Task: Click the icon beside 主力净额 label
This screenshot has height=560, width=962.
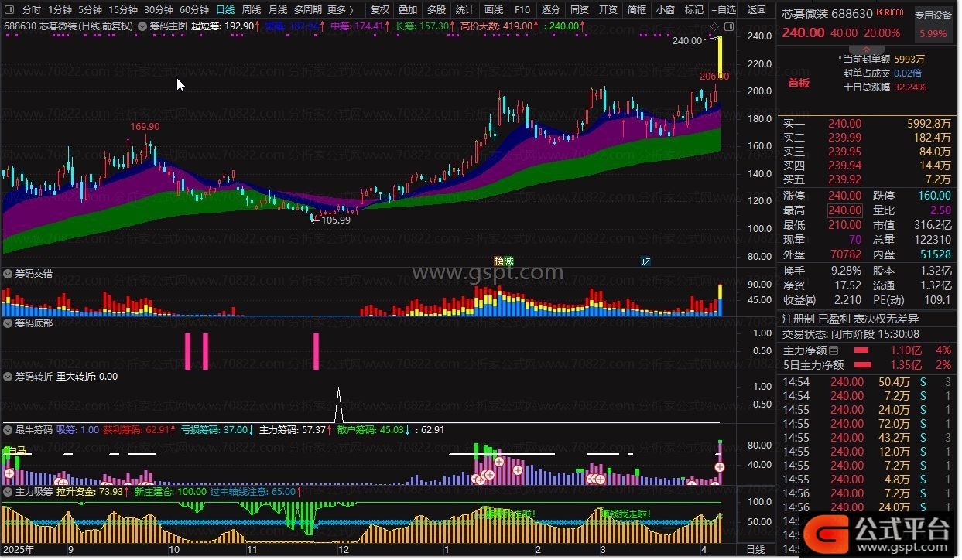Action: tap(834, 350)
